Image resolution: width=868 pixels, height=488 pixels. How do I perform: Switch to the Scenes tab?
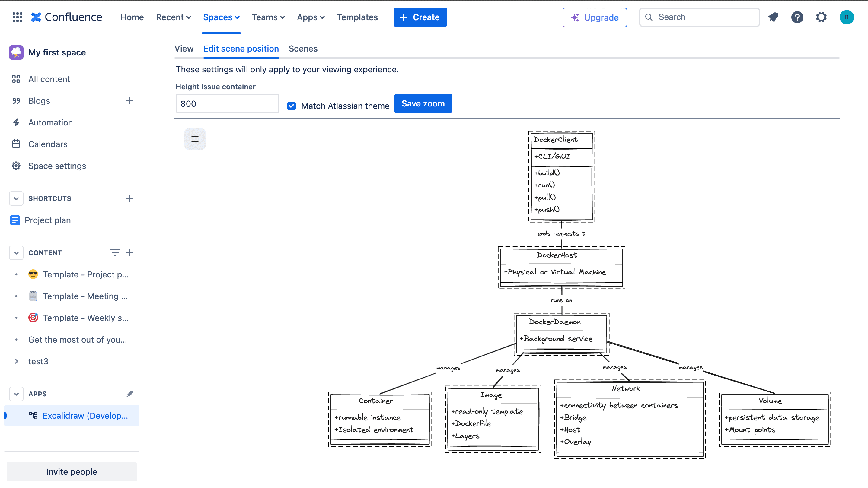[x=303, y=49]
